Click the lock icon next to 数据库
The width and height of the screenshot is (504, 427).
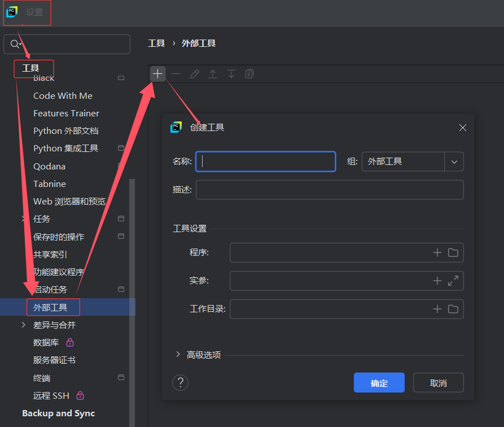pos(69,342)
